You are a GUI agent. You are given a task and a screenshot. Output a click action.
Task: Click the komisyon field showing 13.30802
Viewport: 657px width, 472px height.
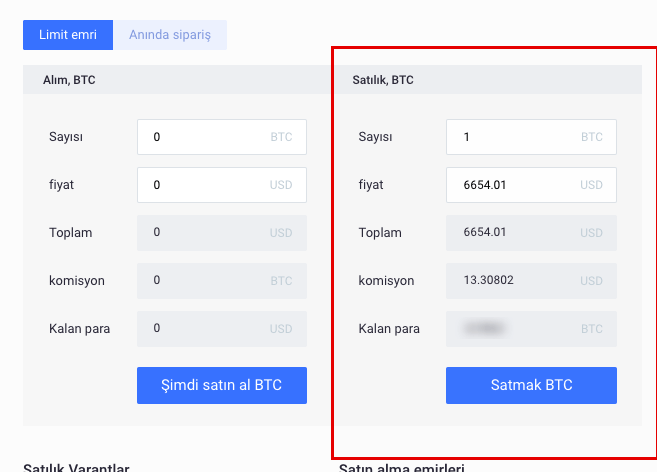531,281
